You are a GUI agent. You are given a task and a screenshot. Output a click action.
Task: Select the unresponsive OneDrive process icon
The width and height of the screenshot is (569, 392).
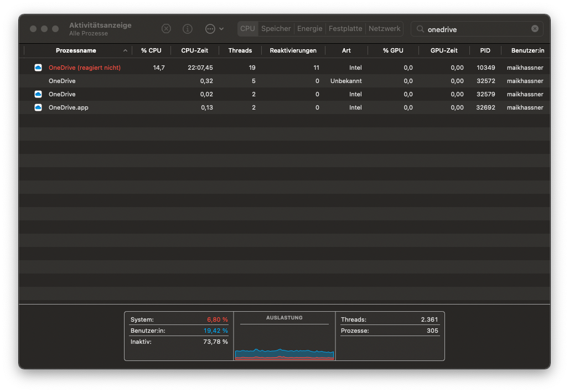tap(38, 68)
